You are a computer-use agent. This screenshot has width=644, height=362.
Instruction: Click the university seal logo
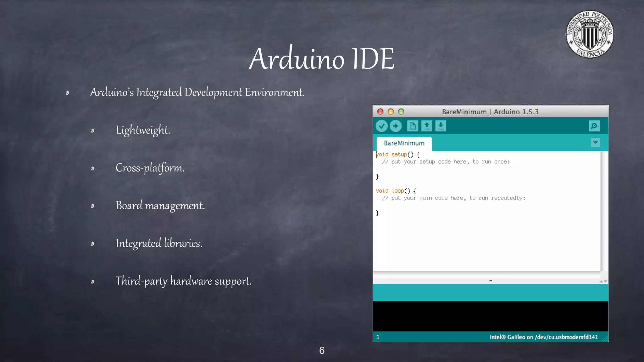coord(590,34)
